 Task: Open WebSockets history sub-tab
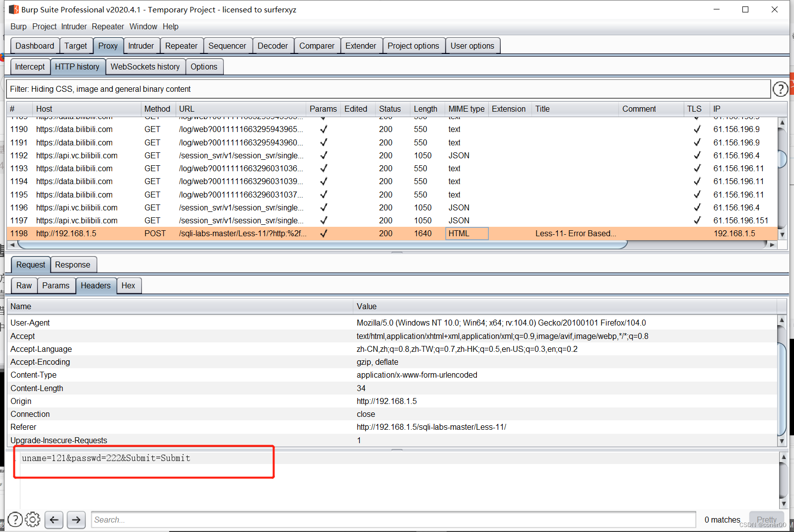[145, 66]
